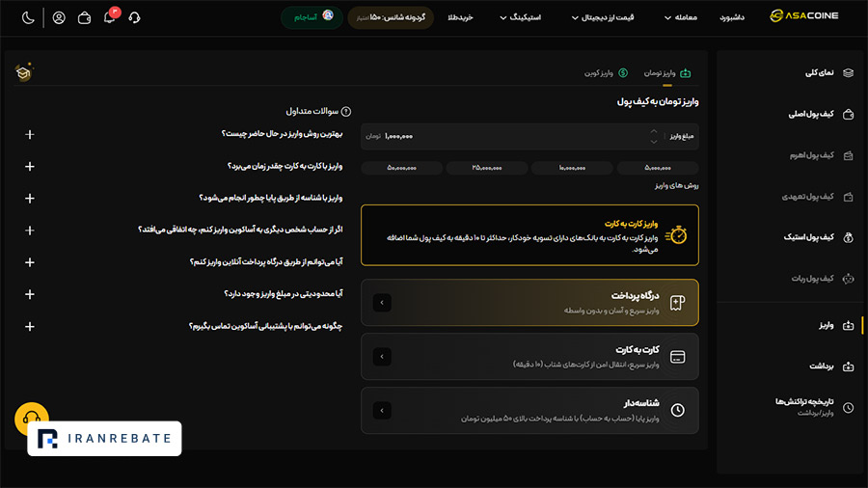Choose درگاه پرداخت deposit method
The height and width of the screenshot is (488, 868).
point(529,303)
